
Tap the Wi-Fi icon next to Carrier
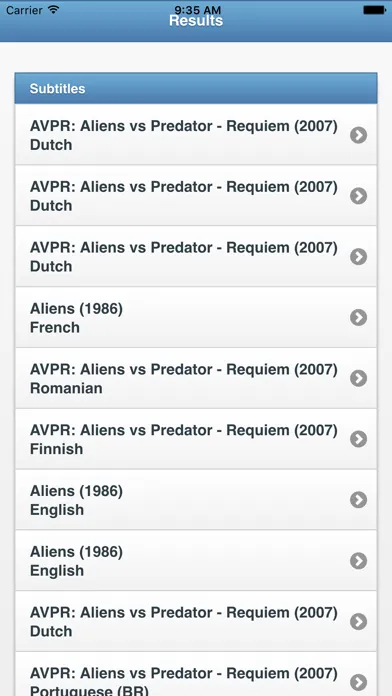54,9
